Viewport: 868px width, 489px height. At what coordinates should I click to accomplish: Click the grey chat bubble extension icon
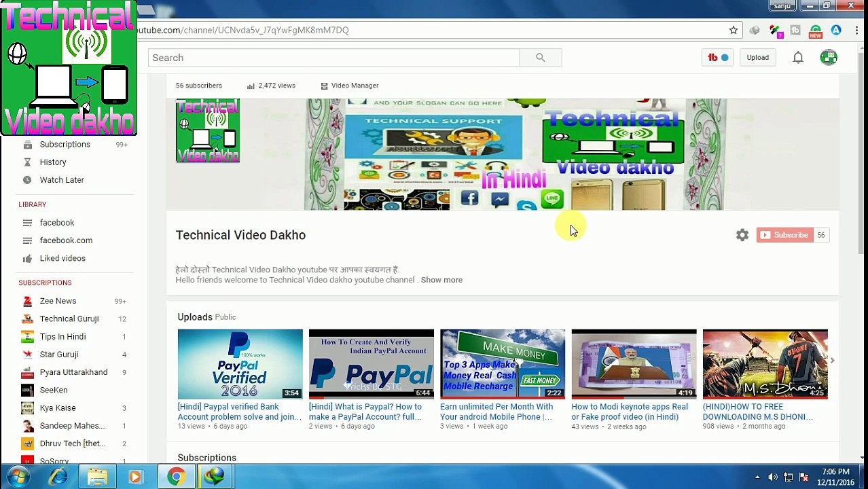coord(755,30)
